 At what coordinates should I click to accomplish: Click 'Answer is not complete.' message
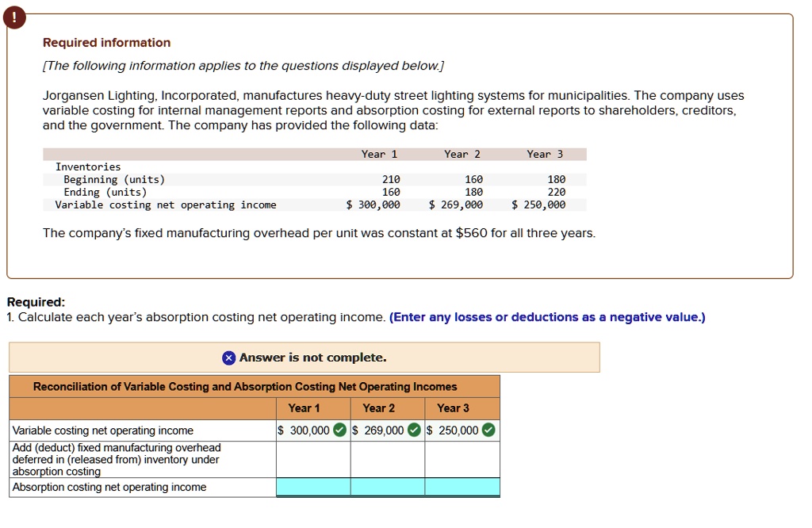(312, 358)
